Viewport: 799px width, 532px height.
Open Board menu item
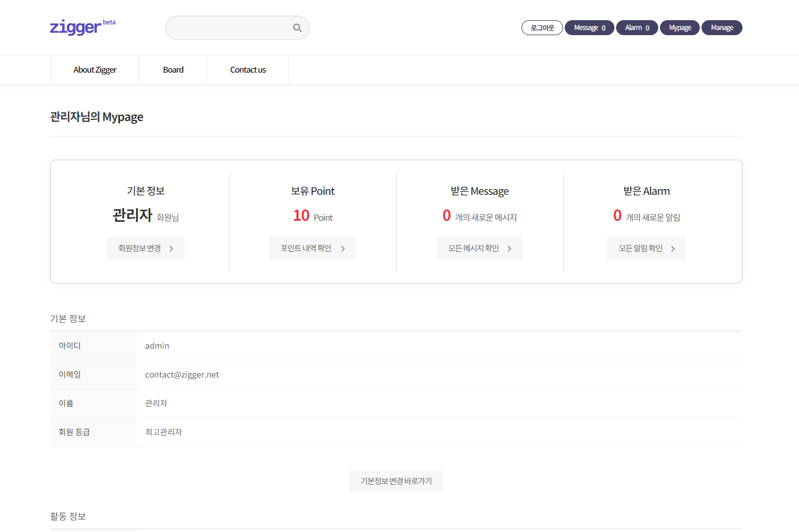[x=173, y=70]
